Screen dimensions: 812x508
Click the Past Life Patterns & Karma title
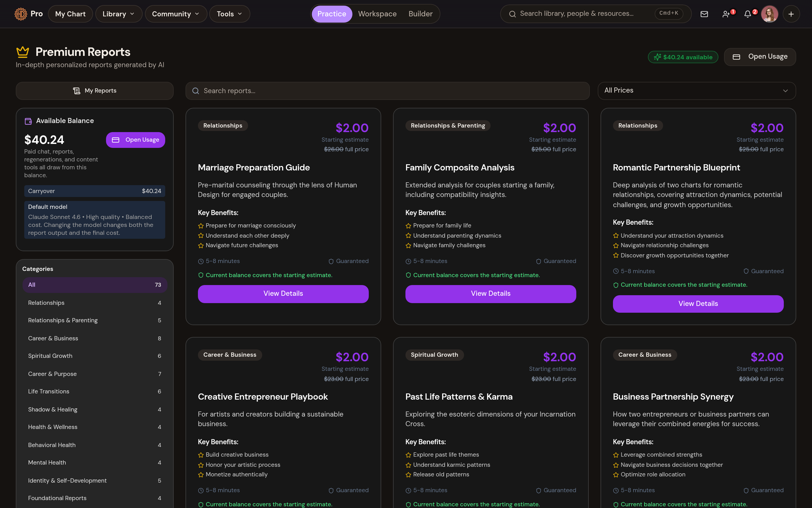pyautogui.click(x=459, y=397)
